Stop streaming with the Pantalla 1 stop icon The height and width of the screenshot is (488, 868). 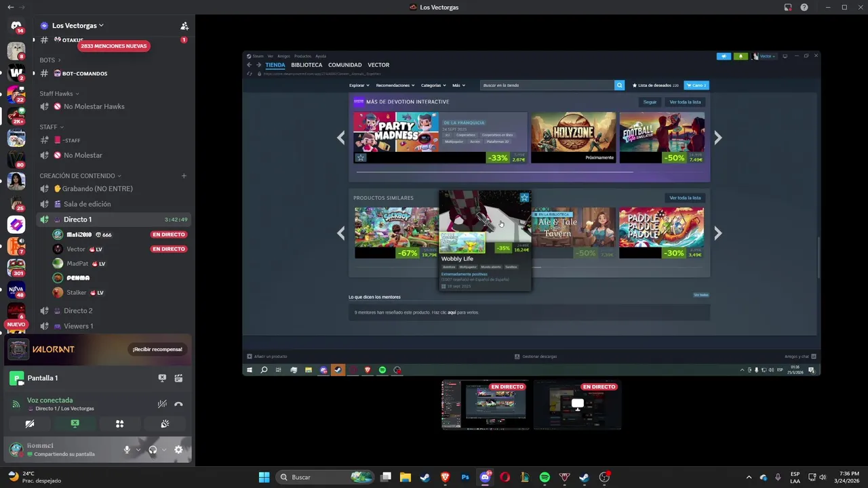tap(162, 378)
